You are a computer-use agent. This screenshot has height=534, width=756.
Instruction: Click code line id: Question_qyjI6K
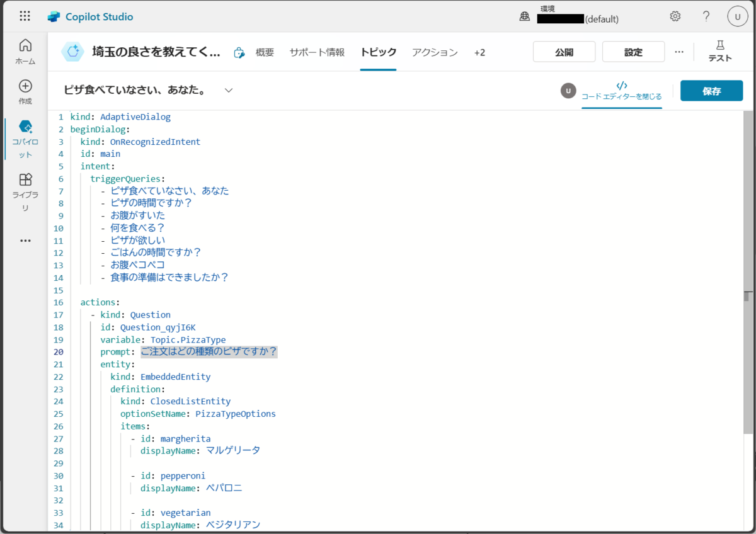click(x=148, y=327)
